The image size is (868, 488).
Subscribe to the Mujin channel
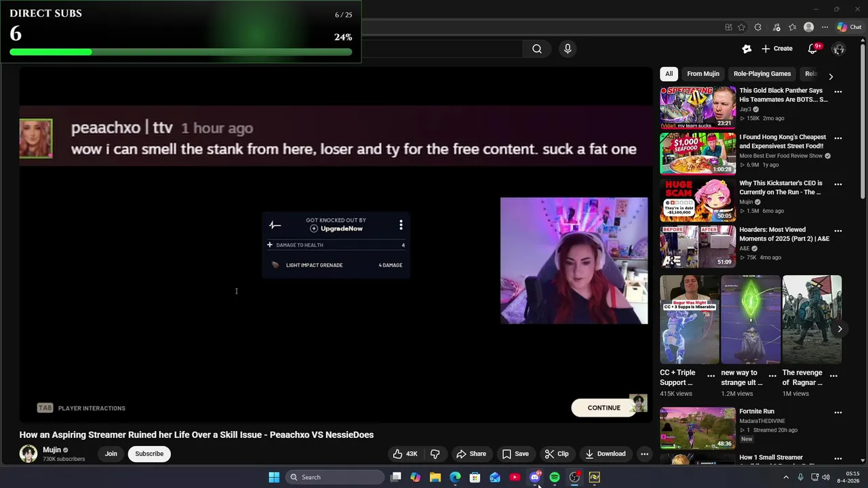(149, 454)
